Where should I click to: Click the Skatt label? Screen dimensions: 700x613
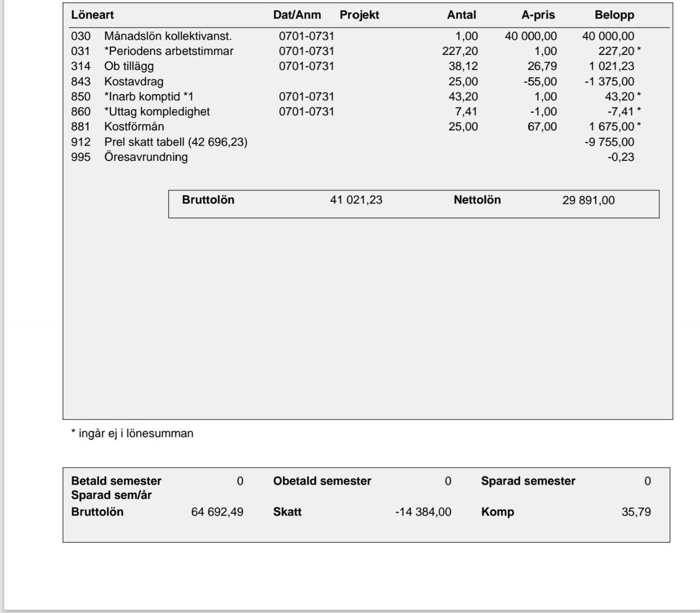click(x=287, y=512)
